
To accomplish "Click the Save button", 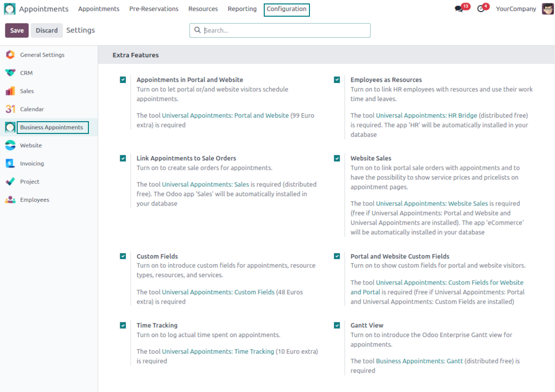I will pos(17,30).
